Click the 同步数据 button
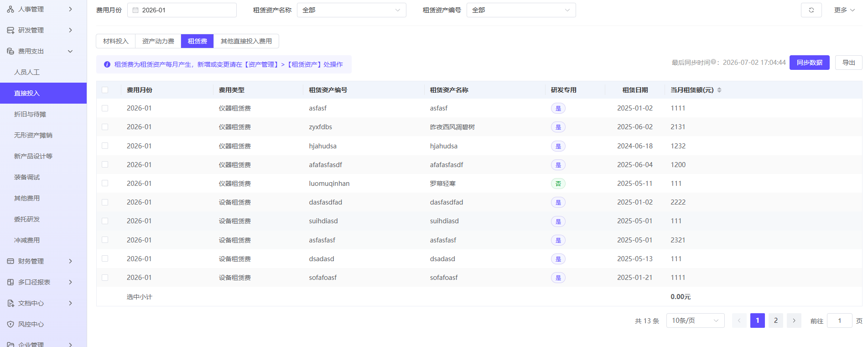Image resolution: width=868 pixels, height=347 pixels. pos(810,63)
